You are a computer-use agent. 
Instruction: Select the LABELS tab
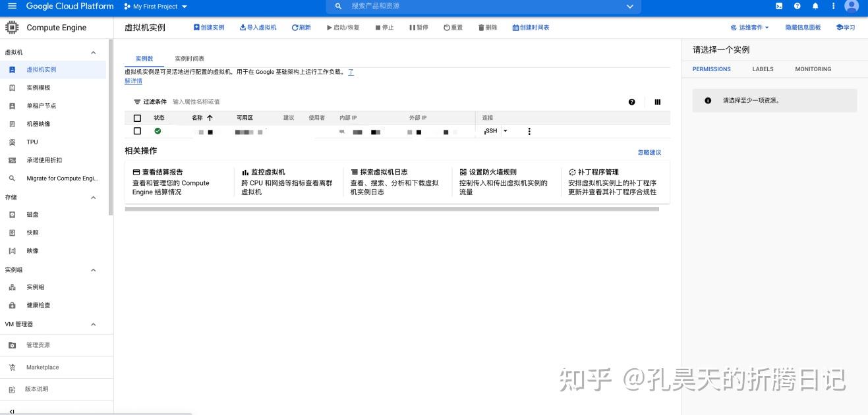coord(763,69)
